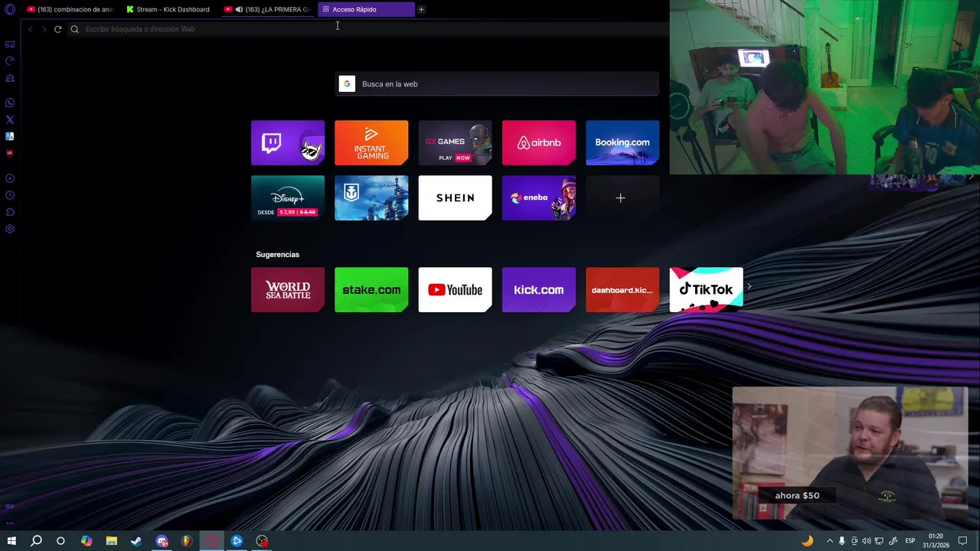The image size is (980, 551).
Task: Open the Disney+ speed dial tile
Action: [x=288, y=197]
